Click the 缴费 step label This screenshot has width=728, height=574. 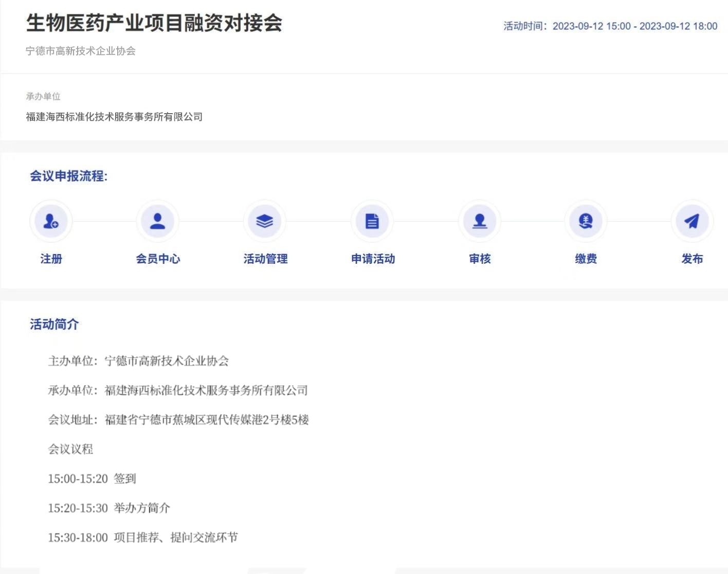pos(586,259)
